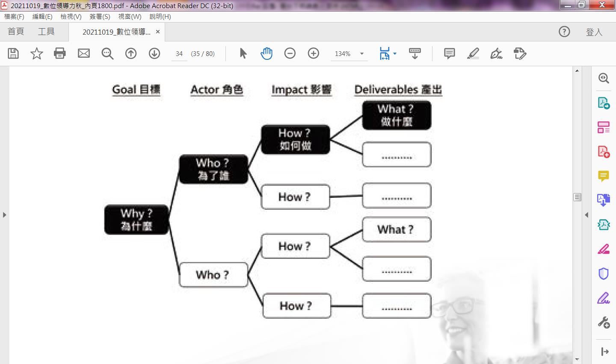Image resolution: width=616 pixels, height=364 pixels.
Task: Click the page number input field
Action: pyautogui.click(x=179, y=54)
